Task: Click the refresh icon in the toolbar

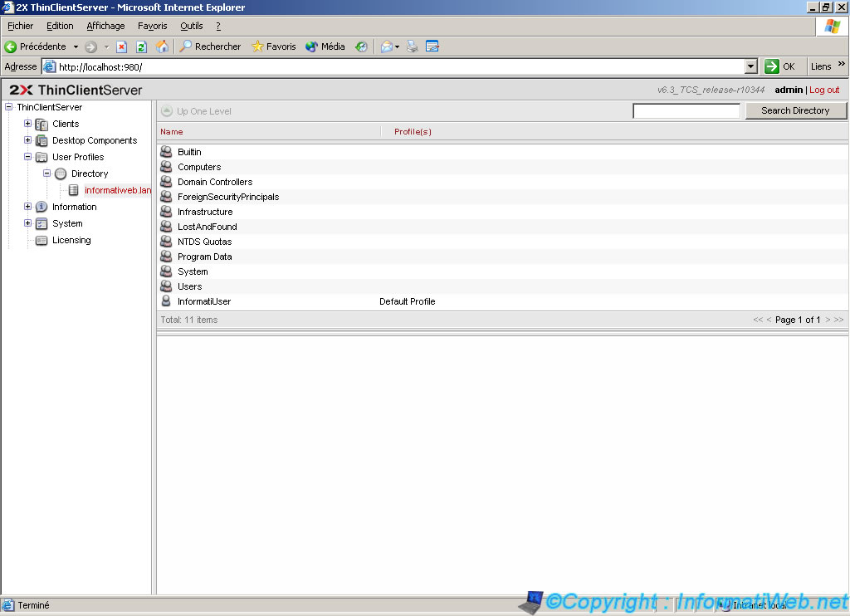Action: coord(142,46)
